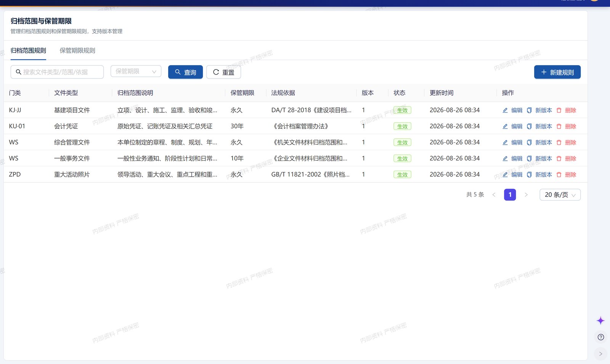The image size is (610, 364).
Task: Click the edit pencil icon for 会计凭证 row
Action: pos(505,126)
